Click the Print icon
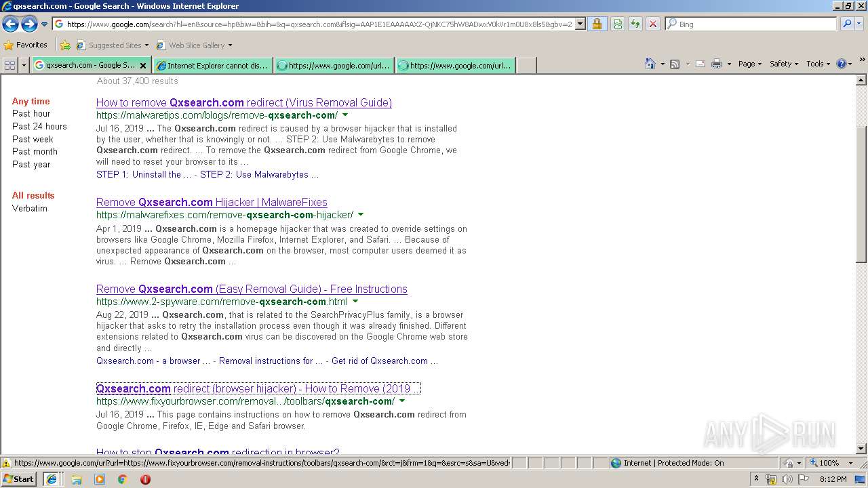868x488 pixels. pyautogui.click(x=717, y=64)
